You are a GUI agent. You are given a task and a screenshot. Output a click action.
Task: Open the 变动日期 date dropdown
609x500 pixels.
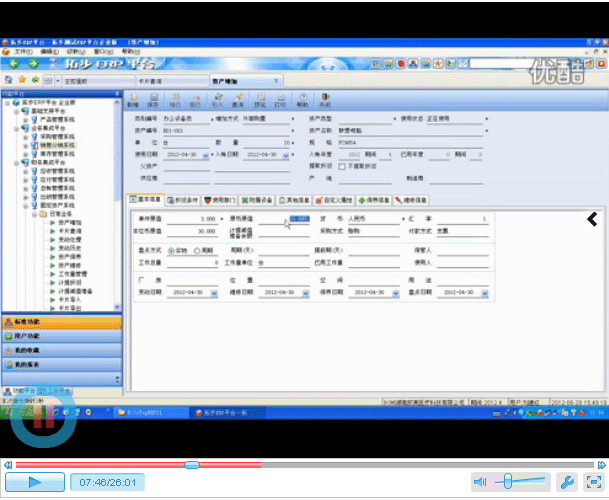(x=212, y=293)
